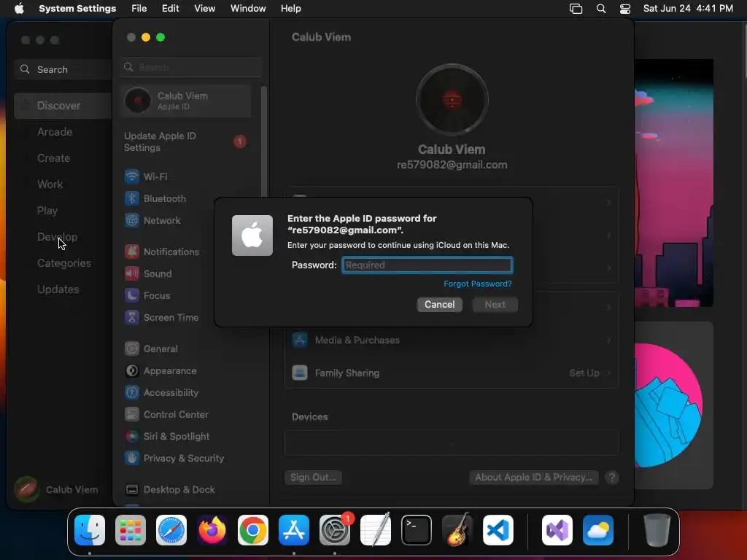Click the Forgot Password? link
The height and width of the screenshot is (560, 747).
pyautogui.click(x=478, y=284)
